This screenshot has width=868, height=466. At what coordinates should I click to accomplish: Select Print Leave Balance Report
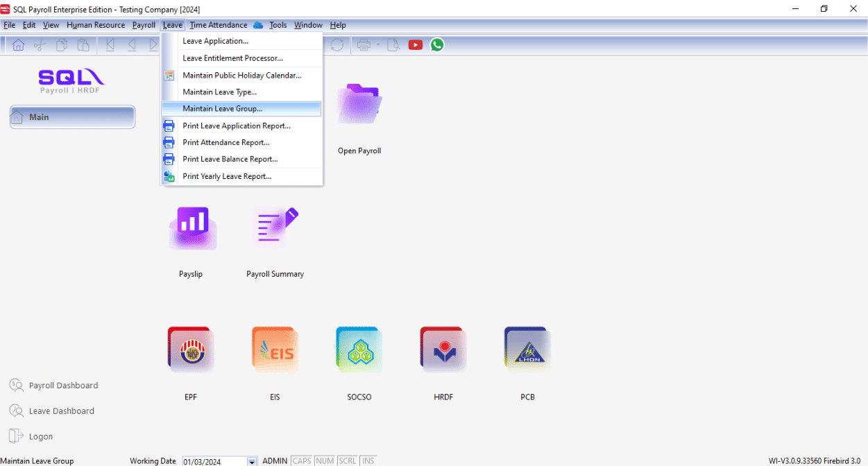[x=230, y=159]
